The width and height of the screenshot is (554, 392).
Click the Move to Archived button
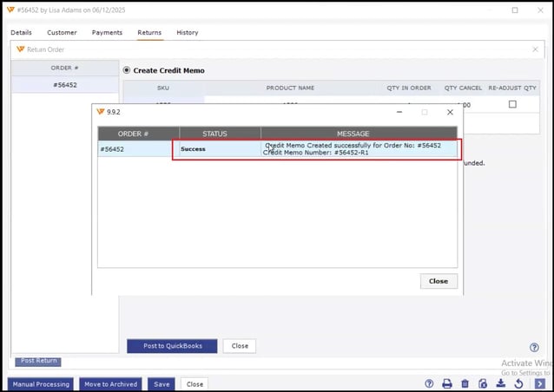pos(110,384)
